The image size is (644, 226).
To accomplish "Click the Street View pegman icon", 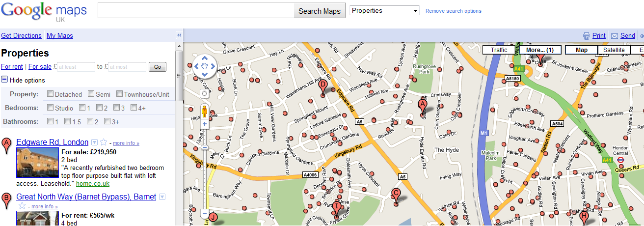I will point(205,112).
